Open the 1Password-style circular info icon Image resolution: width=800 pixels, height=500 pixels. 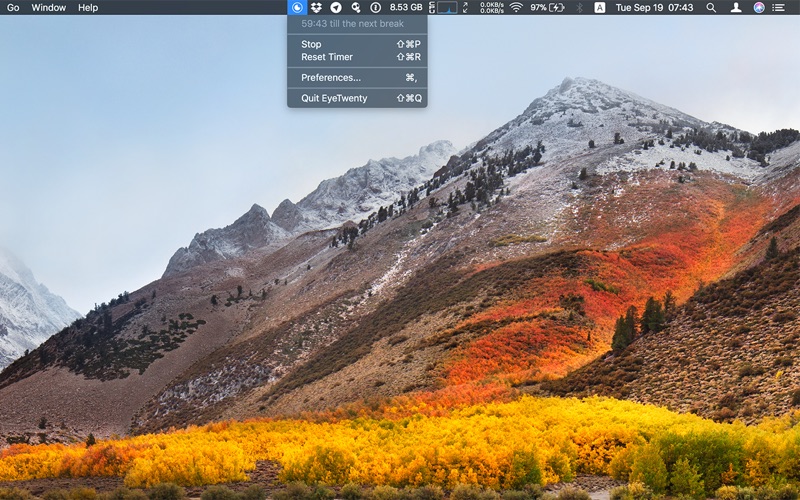click(x=376, y=7)
